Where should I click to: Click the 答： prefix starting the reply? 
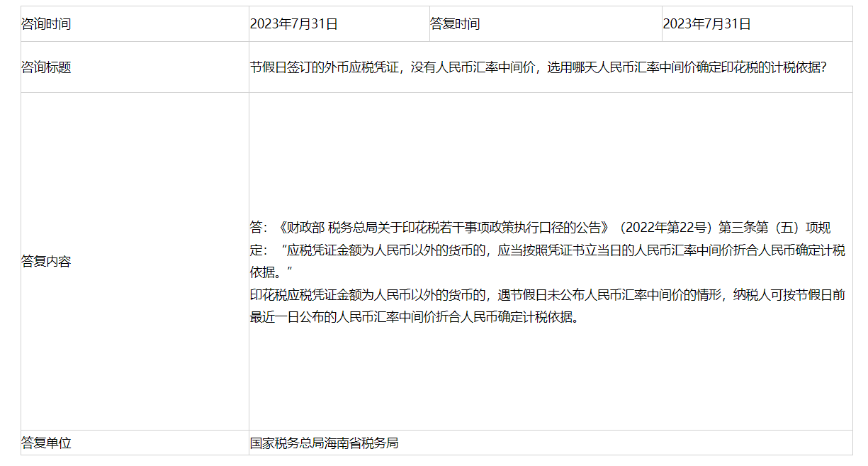pos(259,228)
